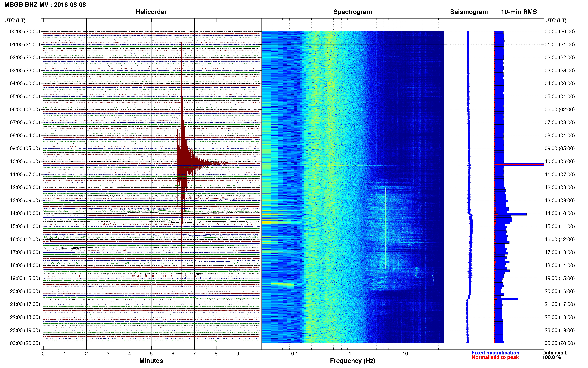588x368 pixels.
Task: Click the 5 tick on the Minutes axis
Action: [x=151, y=354]
